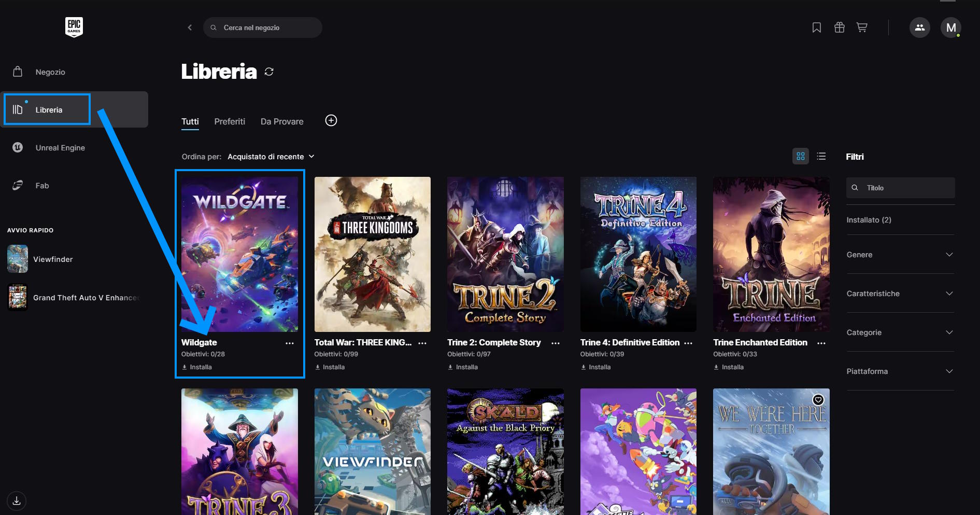Open the shopping cart
Screen dimensions: 980x515
862,27
